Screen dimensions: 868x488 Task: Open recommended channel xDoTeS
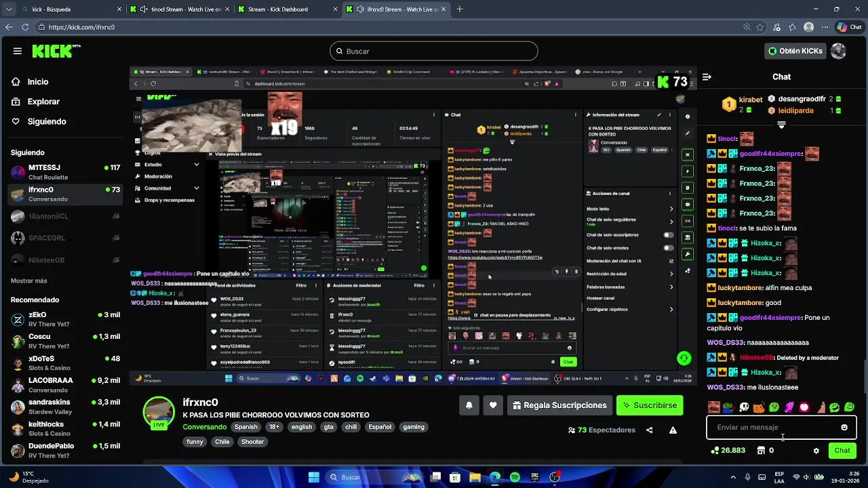click(65, 363)
